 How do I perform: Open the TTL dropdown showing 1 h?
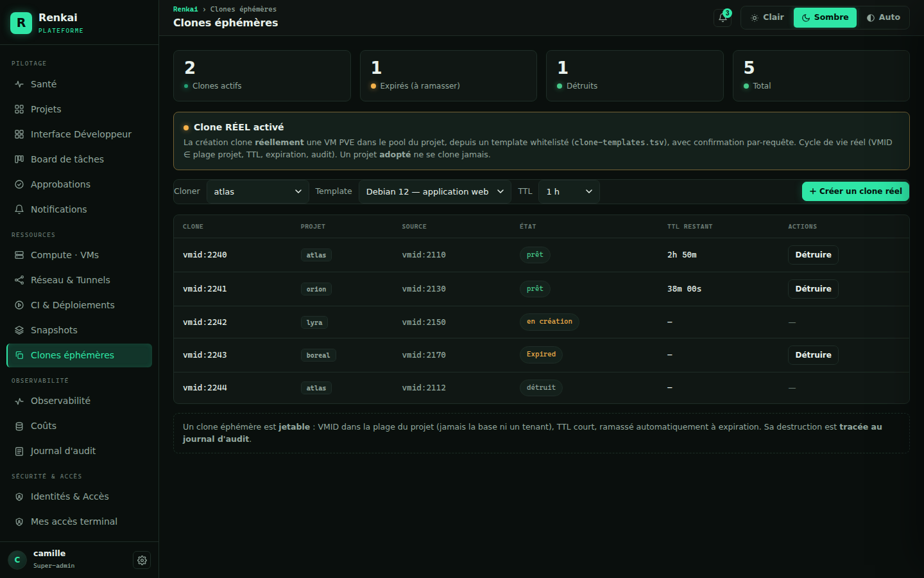(x=569, y=191)
